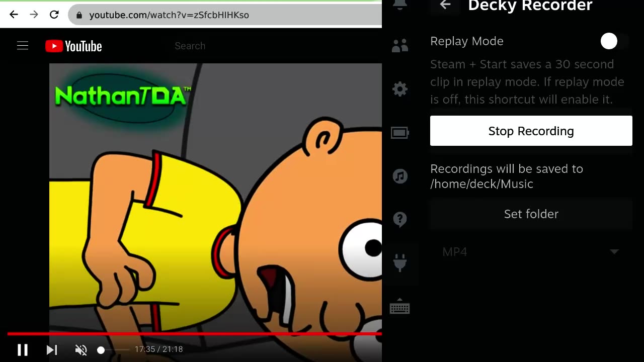Go forward in the browser history

click(34, 15)
